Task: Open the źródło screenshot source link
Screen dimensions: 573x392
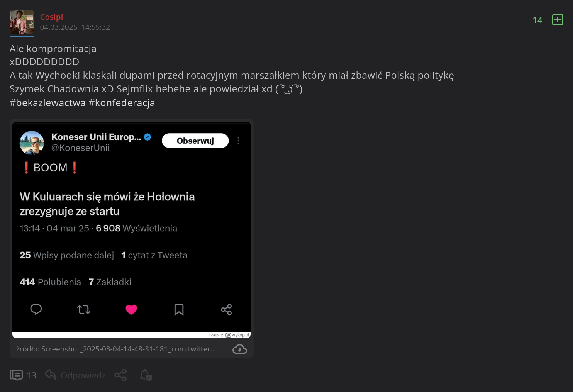Action: [x=117, y=349]
